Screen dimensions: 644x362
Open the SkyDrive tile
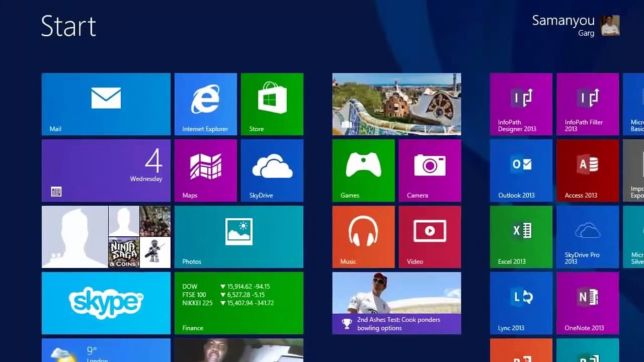point(272,170)
